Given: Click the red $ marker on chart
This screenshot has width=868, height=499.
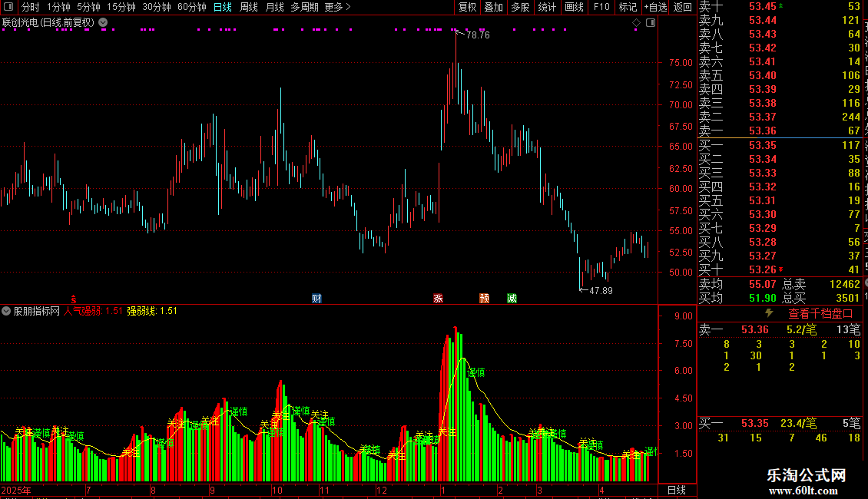Looking at the screenshot, I should (73, 299).
